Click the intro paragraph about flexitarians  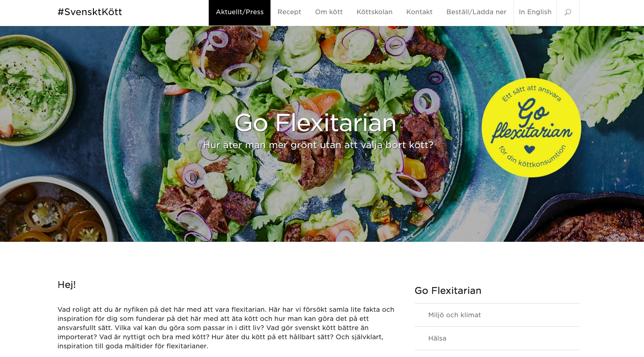pos(226,328)
